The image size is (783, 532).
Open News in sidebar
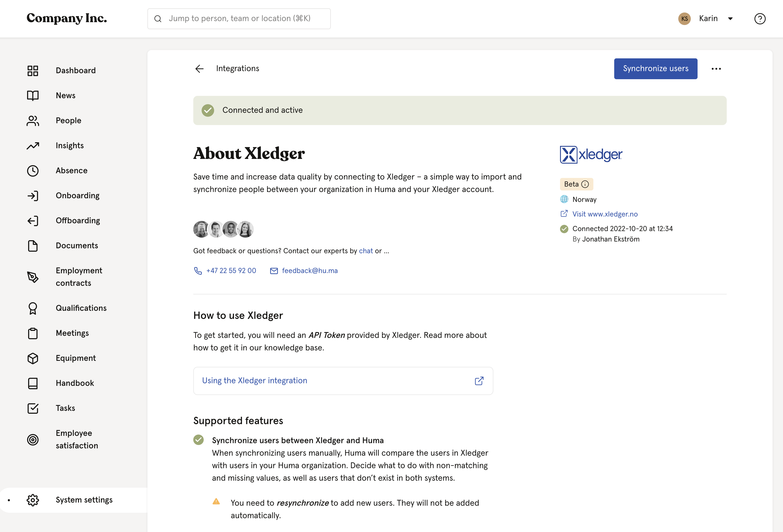coord(66,96)
